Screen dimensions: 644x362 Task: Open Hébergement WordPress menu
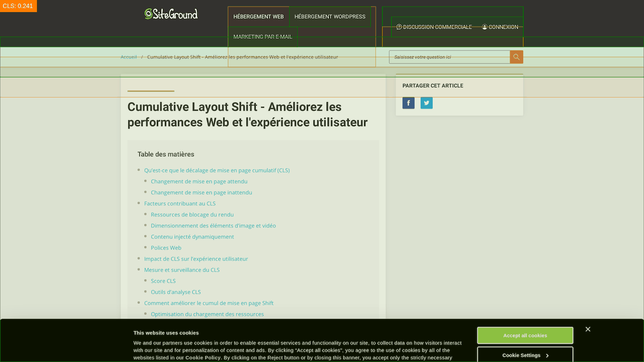[330, 17]
